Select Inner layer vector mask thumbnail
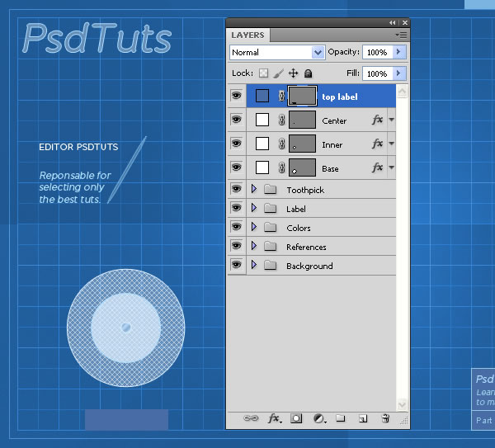This screenshot has width=495, height=448. 302,144
